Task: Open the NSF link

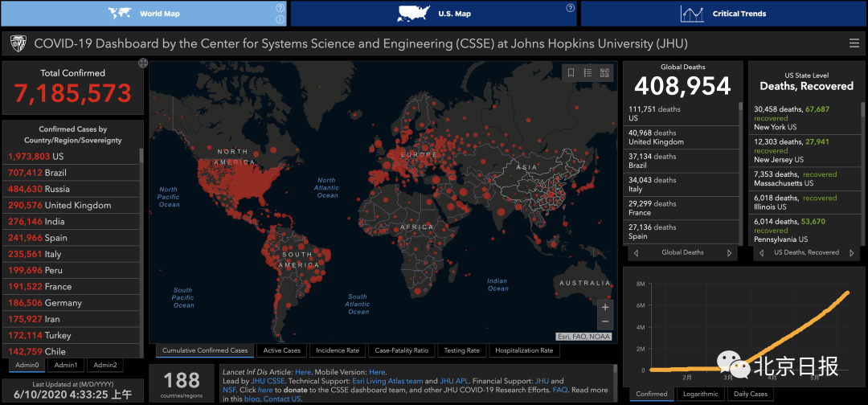Action: (x=229, y=390)
